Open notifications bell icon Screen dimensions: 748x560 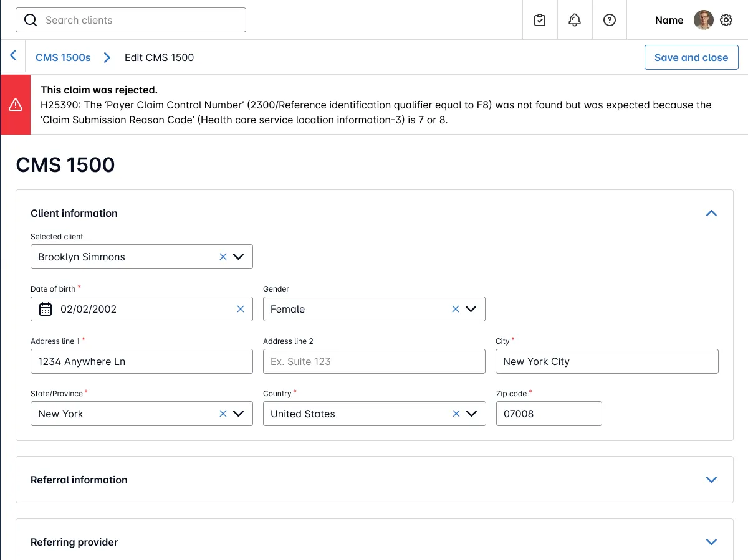point(575,20)
